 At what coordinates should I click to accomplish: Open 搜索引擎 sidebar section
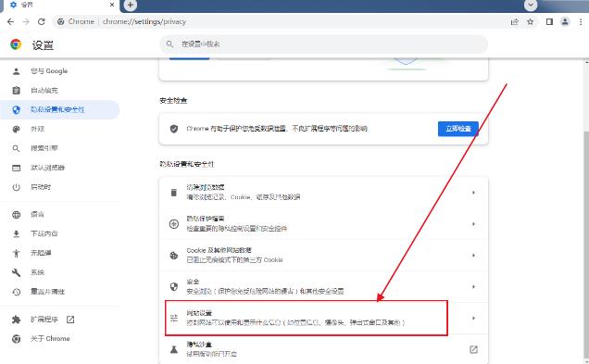(60, 148)
